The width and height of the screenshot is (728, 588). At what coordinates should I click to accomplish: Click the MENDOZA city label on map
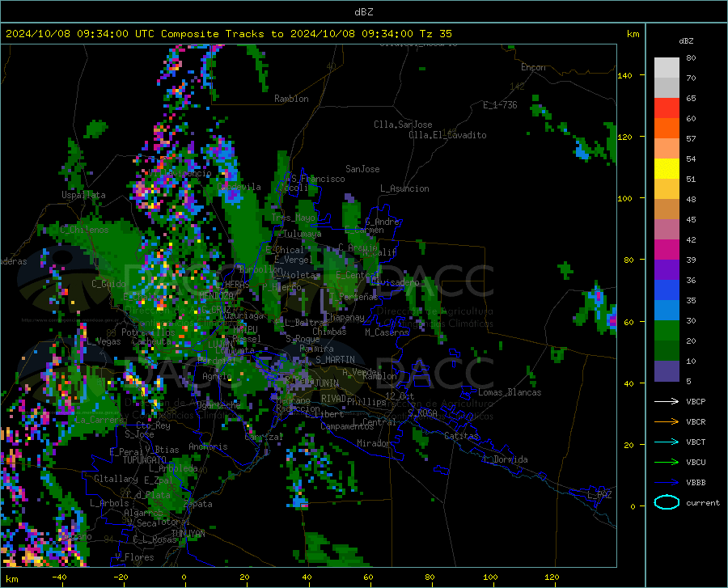click(216, 296)
